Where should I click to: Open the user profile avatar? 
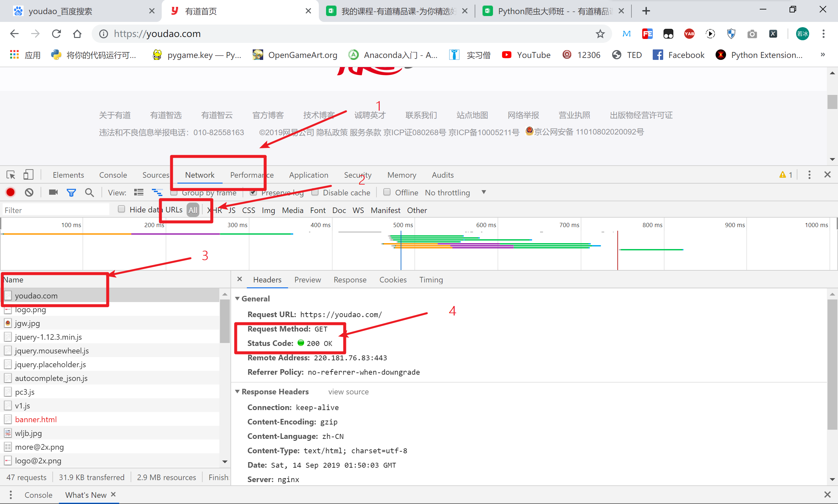point(802,34)
